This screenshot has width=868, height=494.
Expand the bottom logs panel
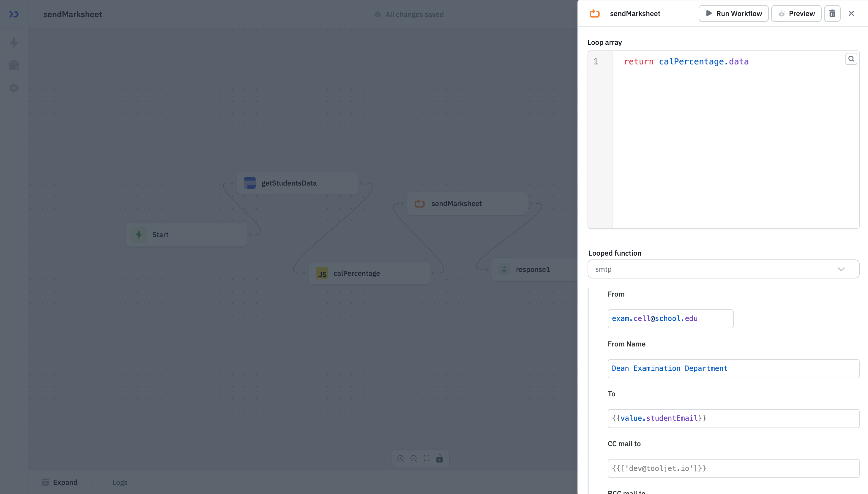(60, 482)
